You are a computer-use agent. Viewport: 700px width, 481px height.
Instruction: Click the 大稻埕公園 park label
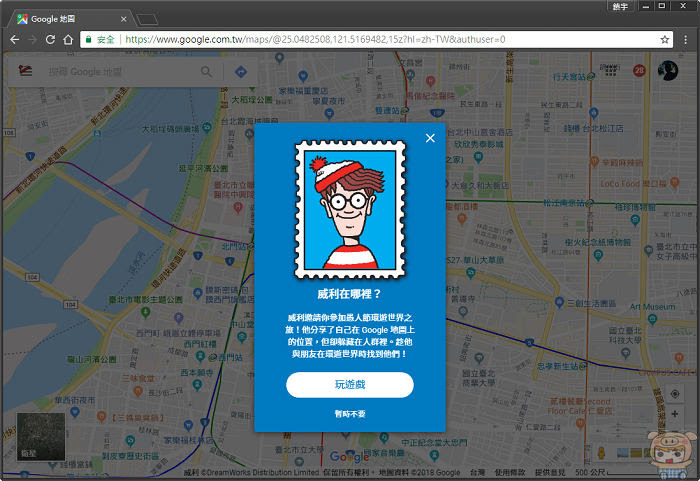pos(251,100)
